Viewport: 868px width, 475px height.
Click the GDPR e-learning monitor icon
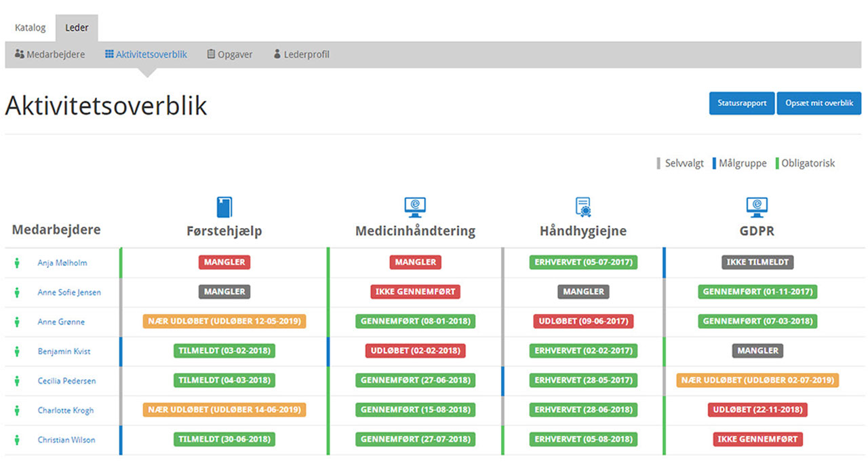point(757,207)
